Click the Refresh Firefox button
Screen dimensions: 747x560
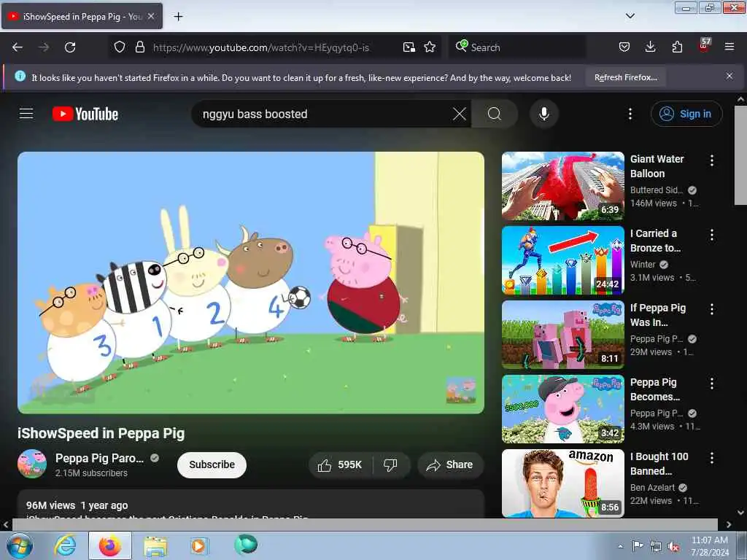(x=625, y=77)
